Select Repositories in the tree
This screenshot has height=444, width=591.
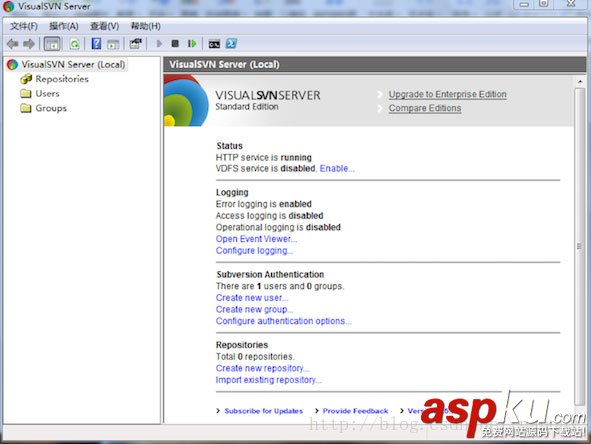click(x=62, y=79)
